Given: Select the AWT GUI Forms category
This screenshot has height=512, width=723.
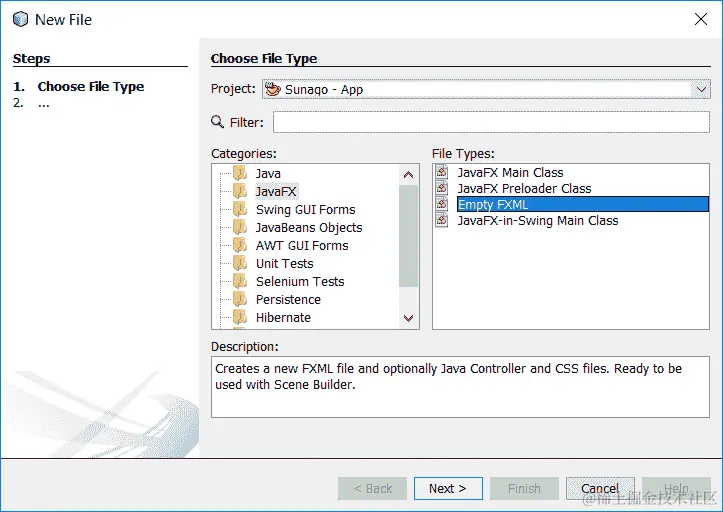Looking at the screenshot, I should click(302, 245).
